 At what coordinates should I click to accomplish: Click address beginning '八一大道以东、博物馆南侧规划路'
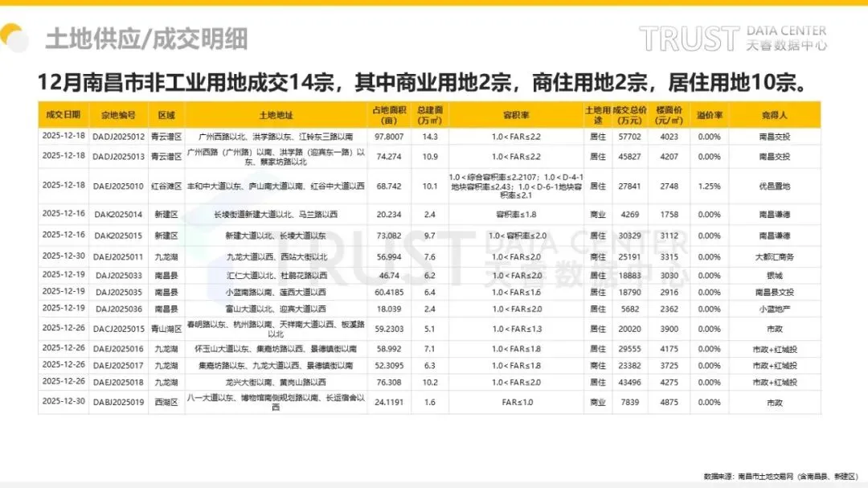click(276, 402)
